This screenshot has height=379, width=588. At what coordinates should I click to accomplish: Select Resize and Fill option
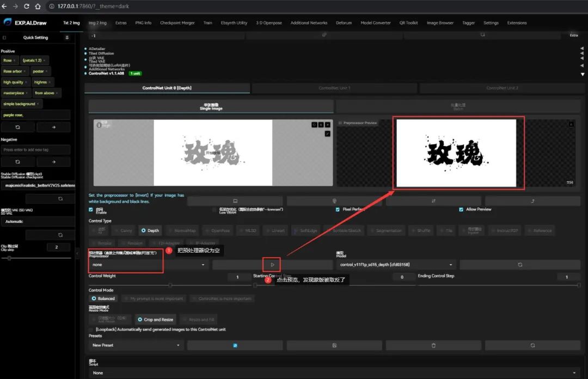pos(198,320)
